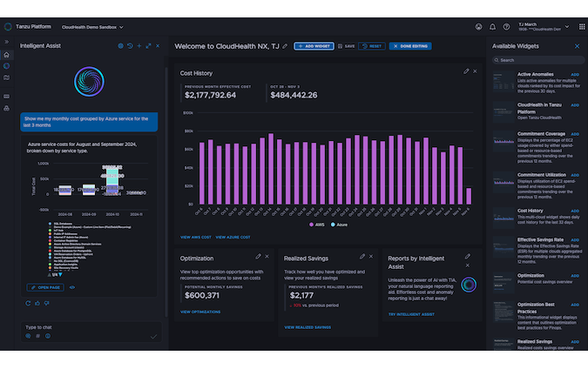Open the apps grid icon
The width and height of the screenshot is (588, 369).
(x=582, y=27)
